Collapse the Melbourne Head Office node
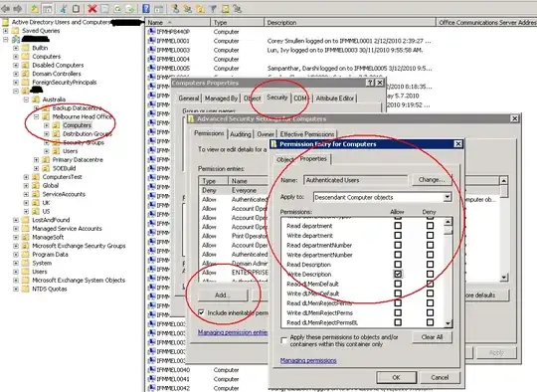537x392 pixels. tap(37, 116)
